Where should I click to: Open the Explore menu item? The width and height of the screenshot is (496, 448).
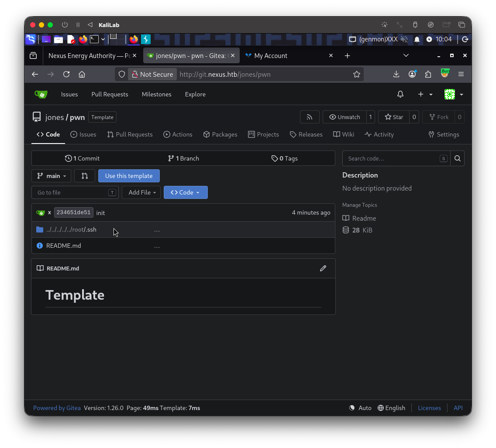click(x=195, y=95)
